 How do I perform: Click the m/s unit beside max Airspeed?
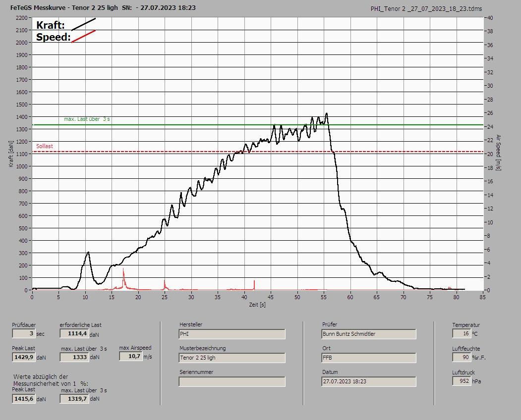pyautogui.click(x=148, y=357)
